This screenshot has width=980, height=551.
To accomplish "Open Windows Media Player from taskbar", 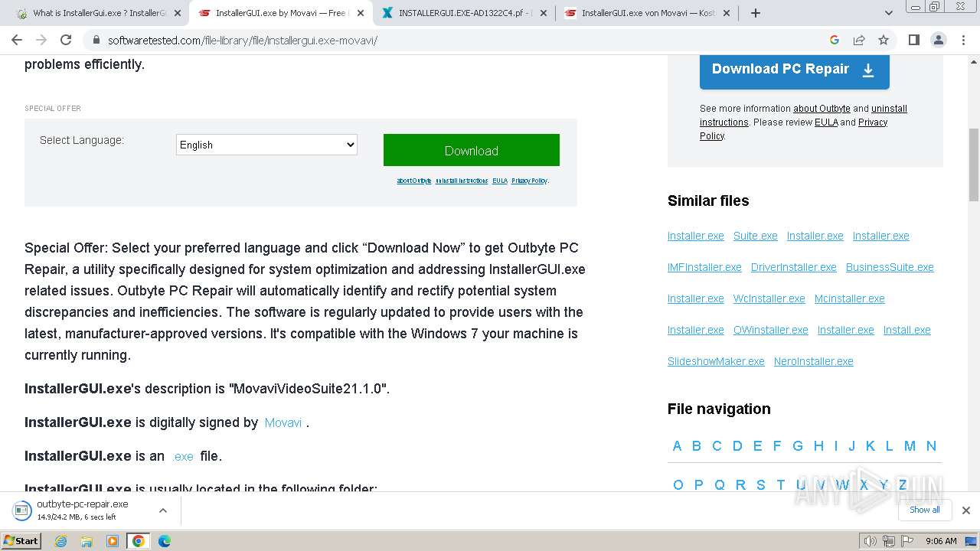I will pyautogui.click(x=113, y=541).
